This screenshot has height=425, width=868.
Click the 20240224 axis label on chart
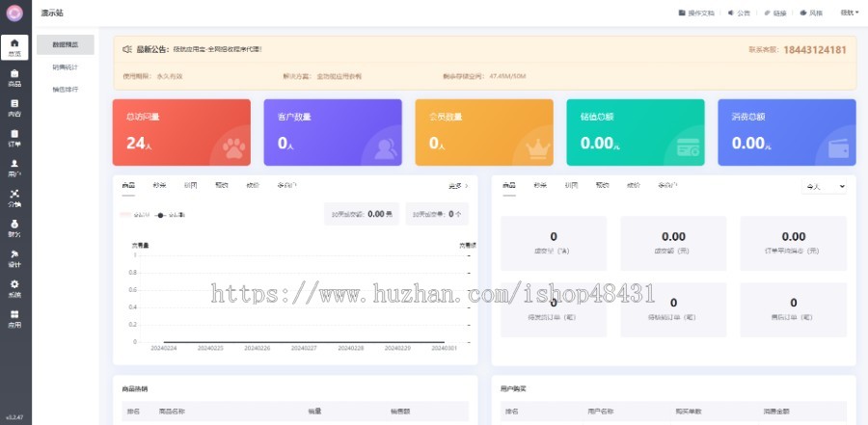click(164, 348)
